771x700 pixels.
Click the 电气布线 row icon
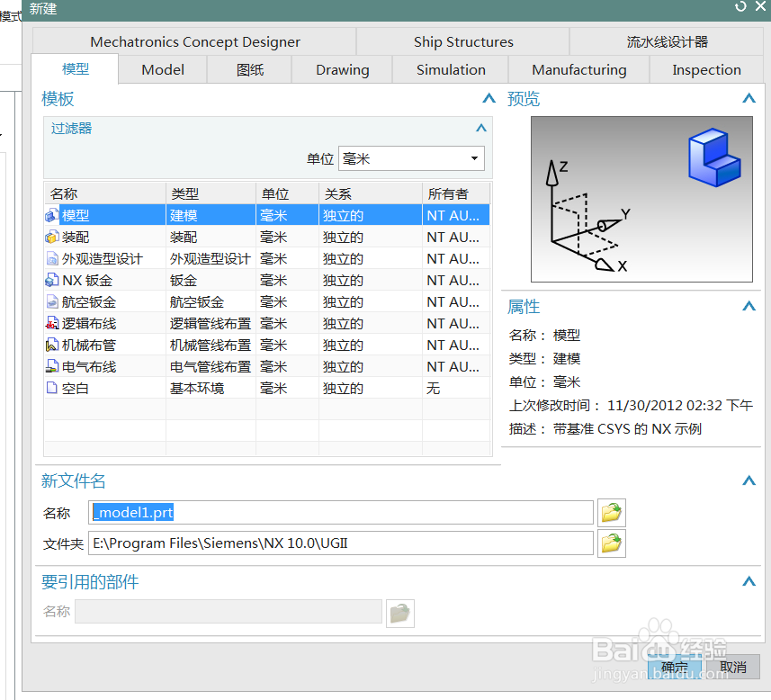point(52,367)
